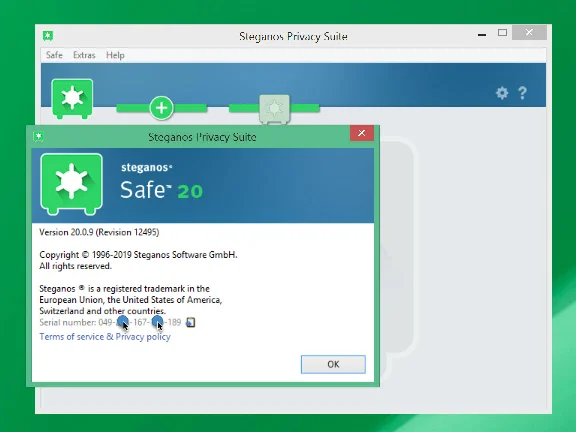Open Terms of service & Privacy policy link
This screenshot has height=432, width=576.
click(105, 336)
